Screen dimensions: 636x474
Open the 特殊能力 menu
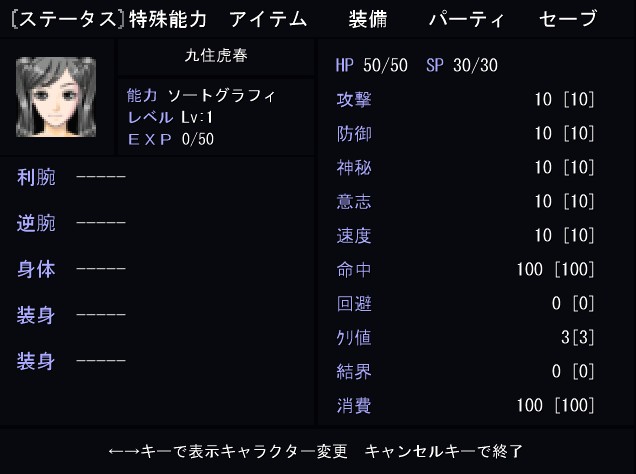tap(168, 19)
